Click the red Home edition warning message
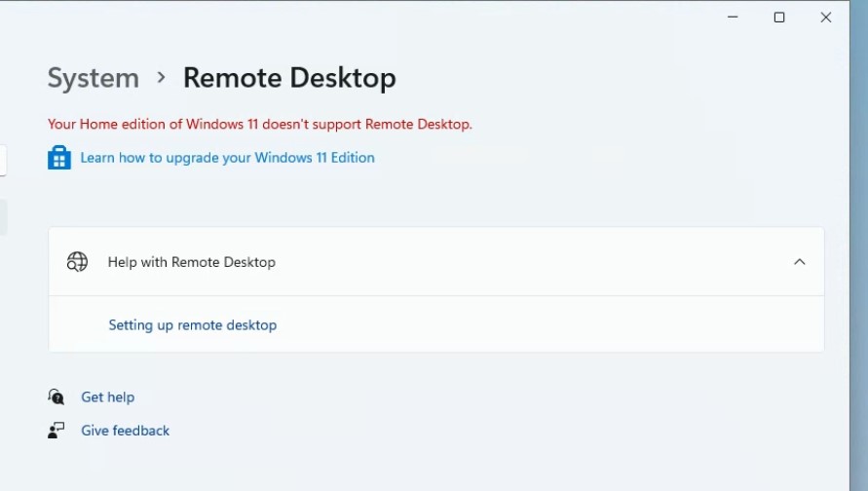The image size is (868, 491). 260,125
